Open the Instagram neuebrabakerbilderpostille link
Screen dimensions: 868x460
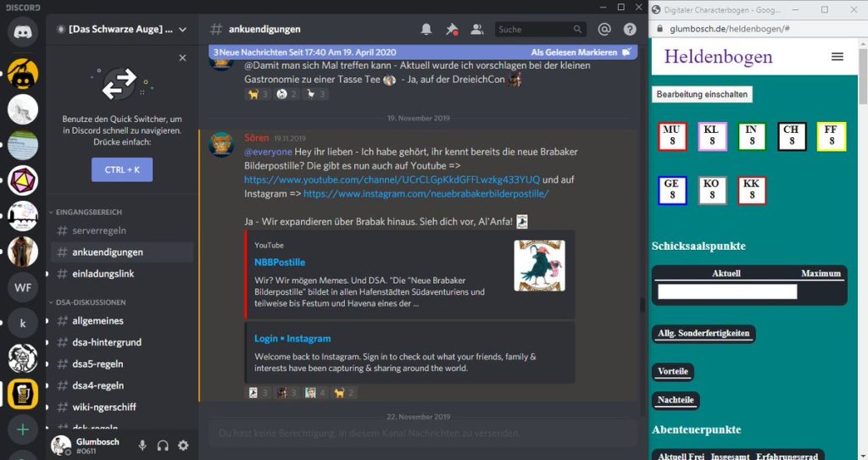[426, 193]
